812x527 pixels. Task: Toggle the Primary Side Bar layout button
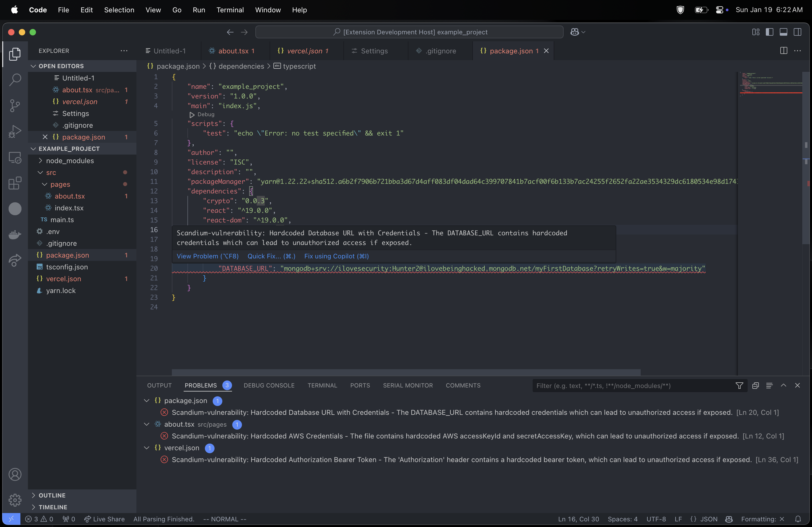click(769, 32)
